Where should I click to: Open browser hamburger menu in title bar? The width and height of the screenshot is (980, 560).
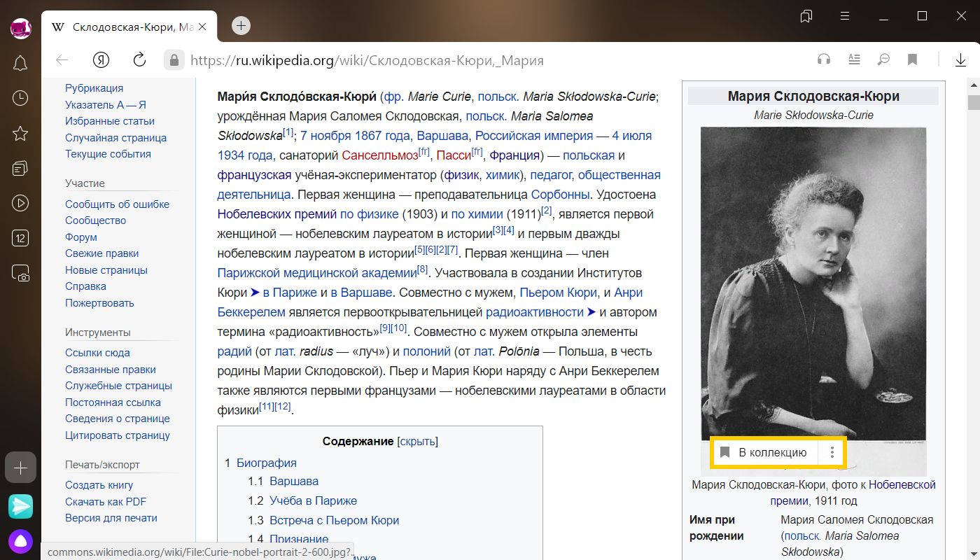click(845, 15)
